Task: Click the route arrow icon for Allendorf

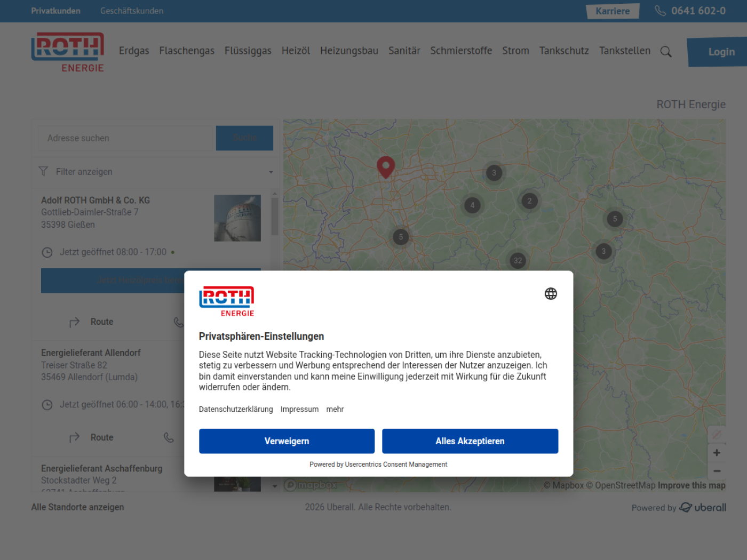Action: click(74, 438)
